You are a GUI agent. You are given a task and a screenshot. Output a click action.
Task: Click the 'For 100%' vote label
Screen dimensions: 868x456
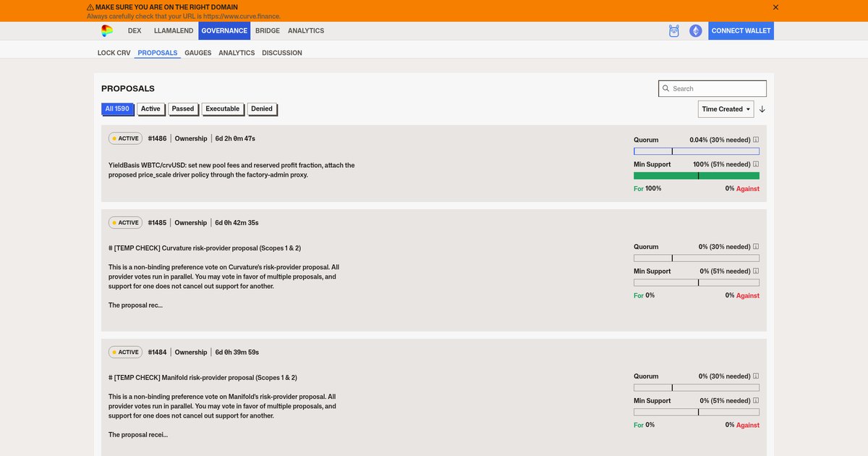(647, 188)
